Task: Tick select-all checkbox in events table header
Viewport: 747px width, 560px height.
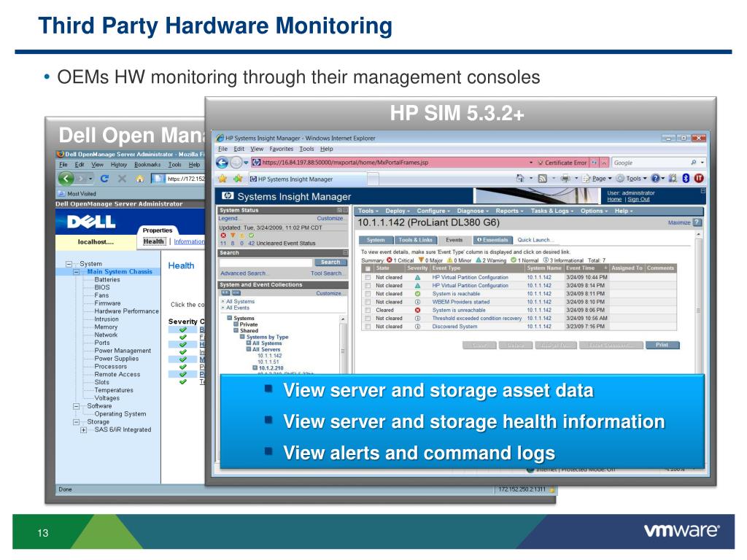Action: tap(368, 268)
